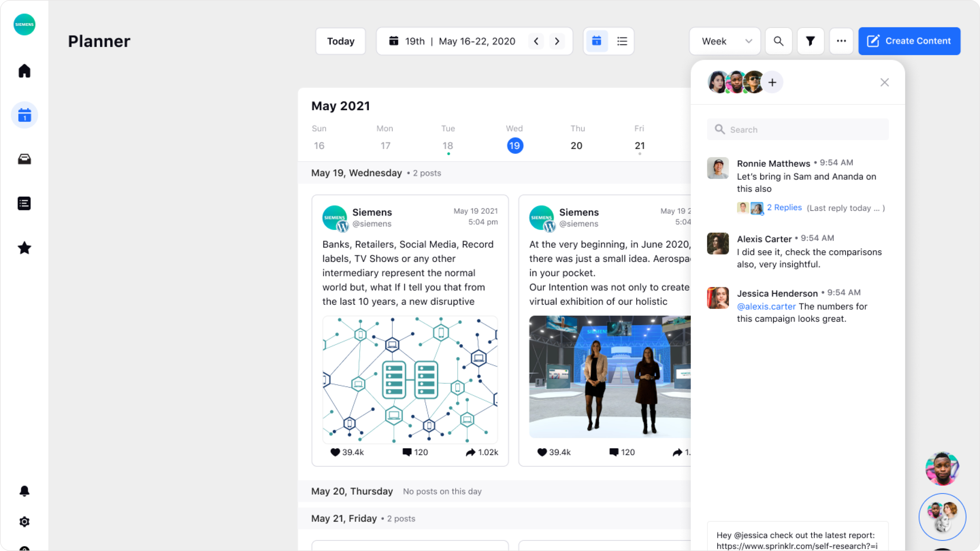Screen dimensions: 980x551
Task: Select Wednesday 19 in calendar
Action: (515, 146)
